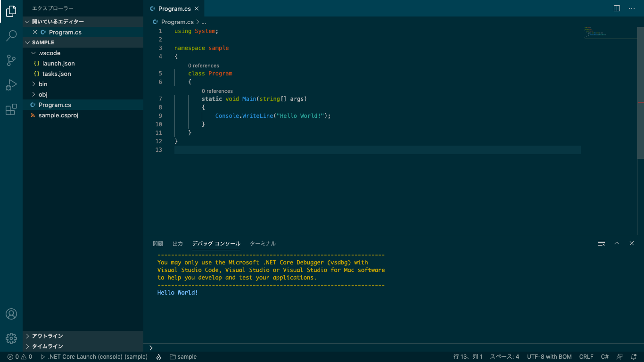The width and height of the screenshot is (644, 362).
Task: Click the namespace sample declaration
Action: (202, 48)
